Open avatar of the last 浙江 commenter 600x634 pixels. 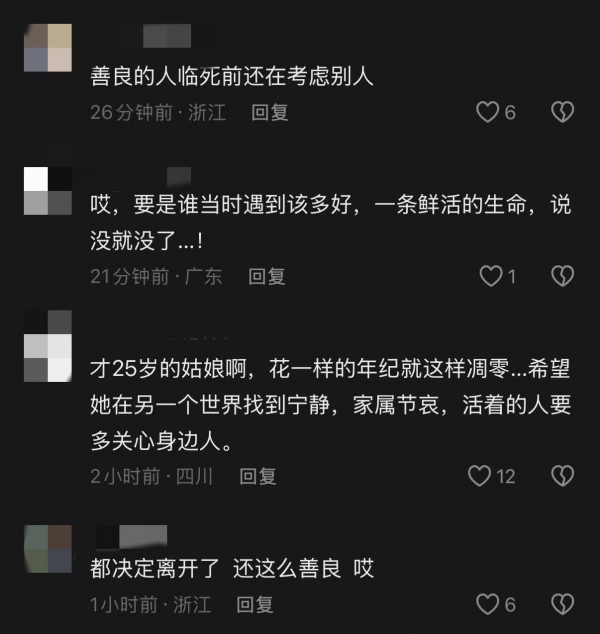[x=48, y=549]
